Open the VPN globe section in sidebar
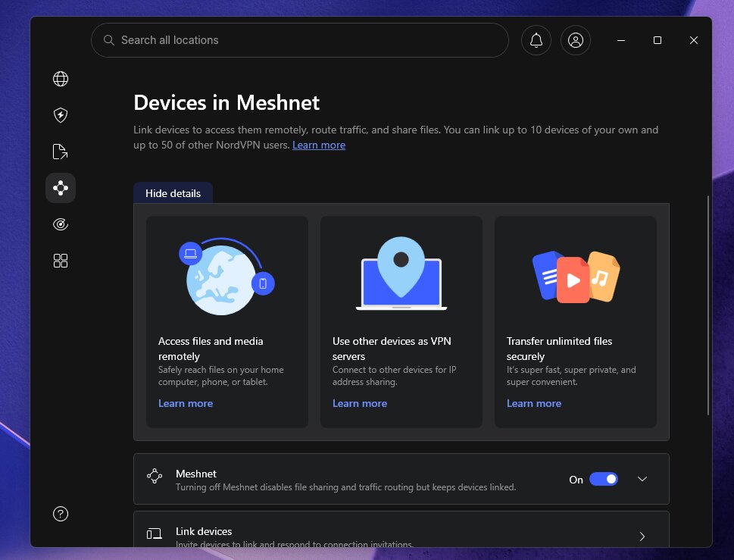 tap(61, 79)
